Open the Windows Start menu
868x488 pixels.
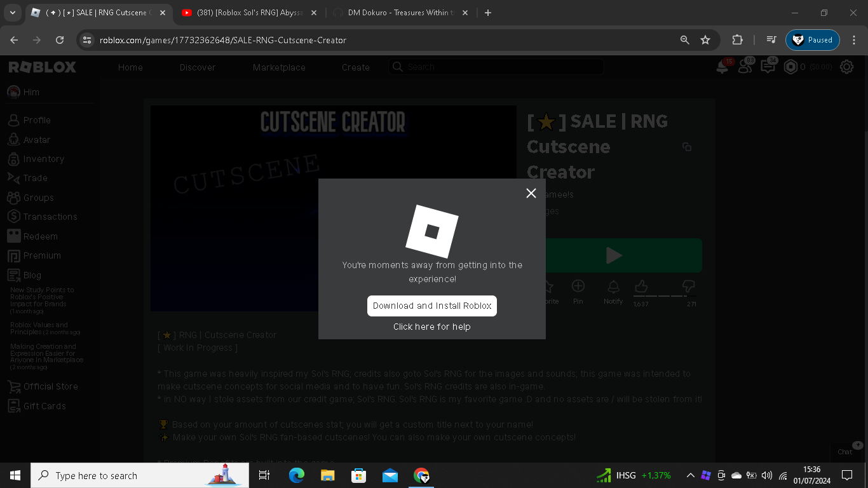coord(15,475)
